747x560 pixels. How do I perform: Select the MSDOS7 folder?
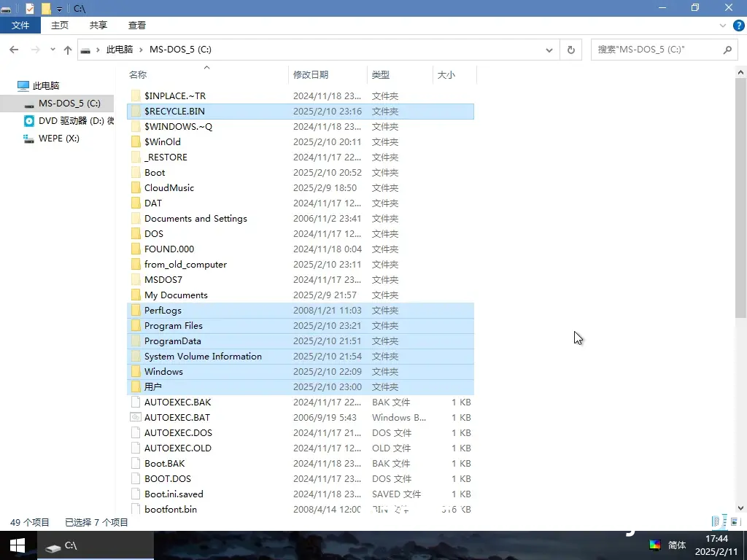point(301,279)
